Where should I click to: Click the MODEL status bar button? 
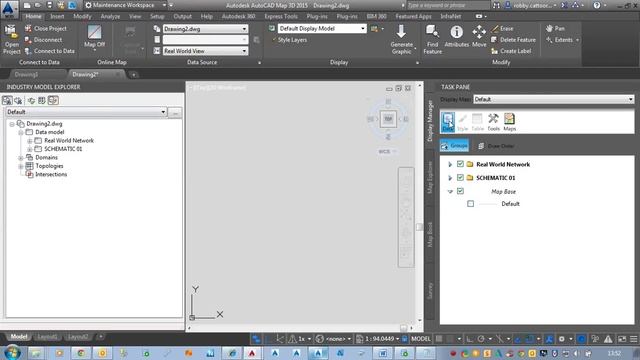[x=421, y=339]
